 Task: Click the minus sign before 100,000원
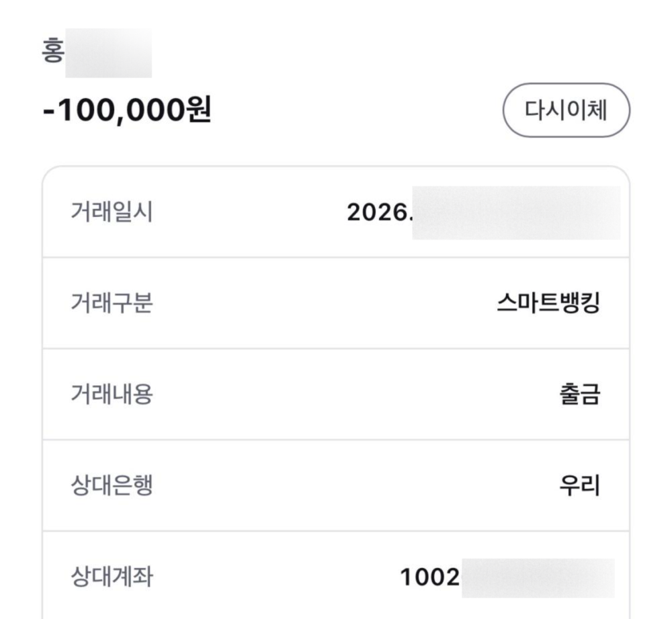pyautogui.click(x=49, y=111)
